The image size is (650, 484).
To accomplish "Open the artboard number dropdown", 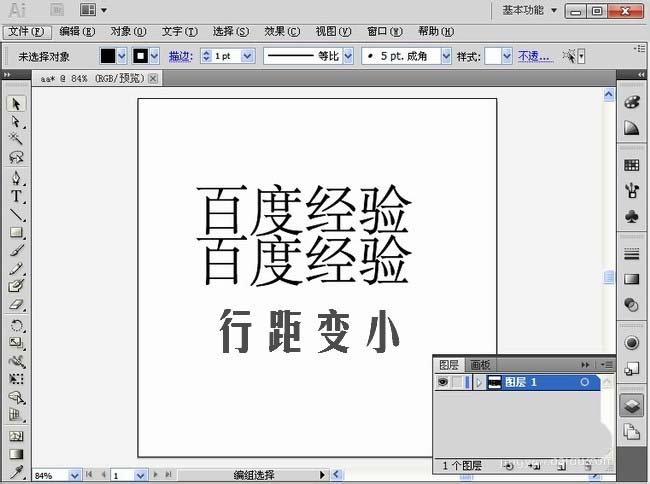I will click(141, 475).
